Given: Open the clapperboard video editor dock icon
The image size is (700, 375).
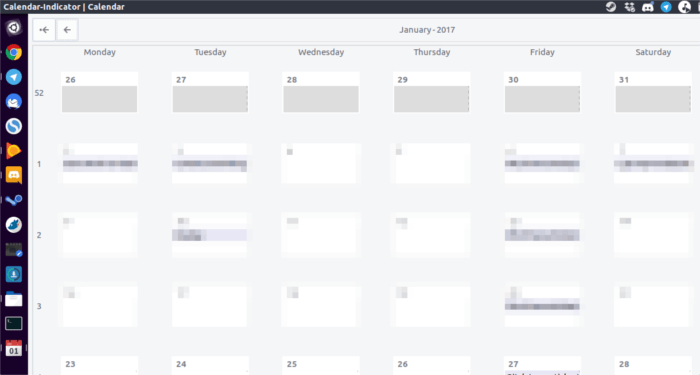Looking at the screenshot, I should click(x=14, y=250).
